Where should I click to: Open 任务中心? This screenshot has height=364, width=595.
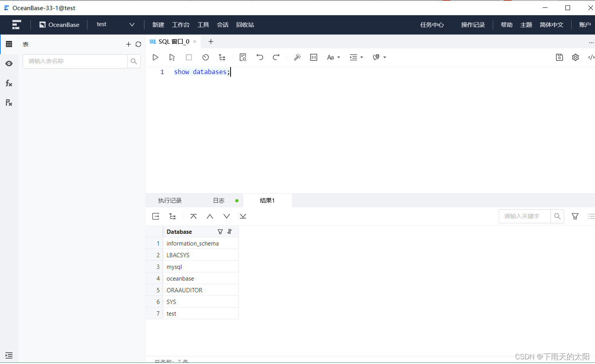[432, 25]
